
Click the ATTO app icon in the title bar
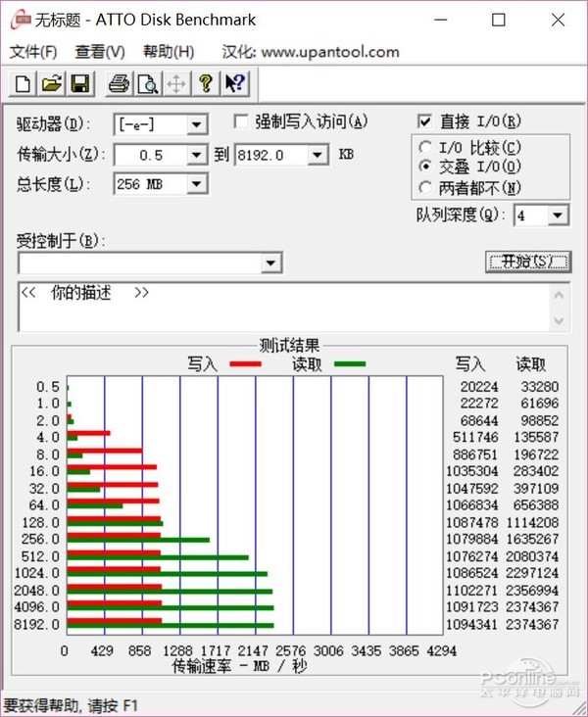[x=21, y=20]
